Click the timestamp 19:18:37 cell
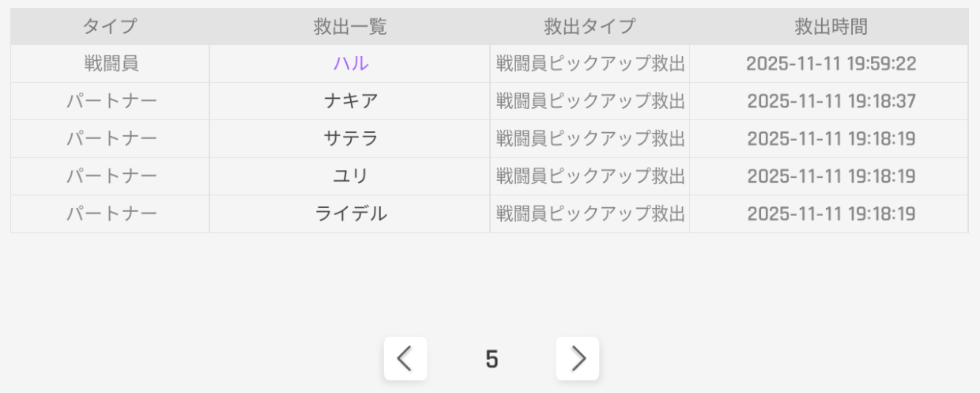The image size is (980, 393). coord(831,101)
